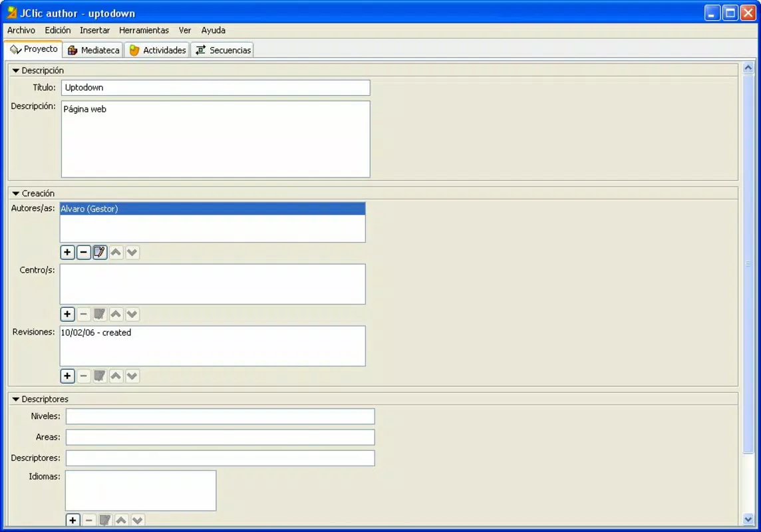Click the Areas input field
Image resolution: width=761 pixels, height=532 pixels.
[220, 437]
